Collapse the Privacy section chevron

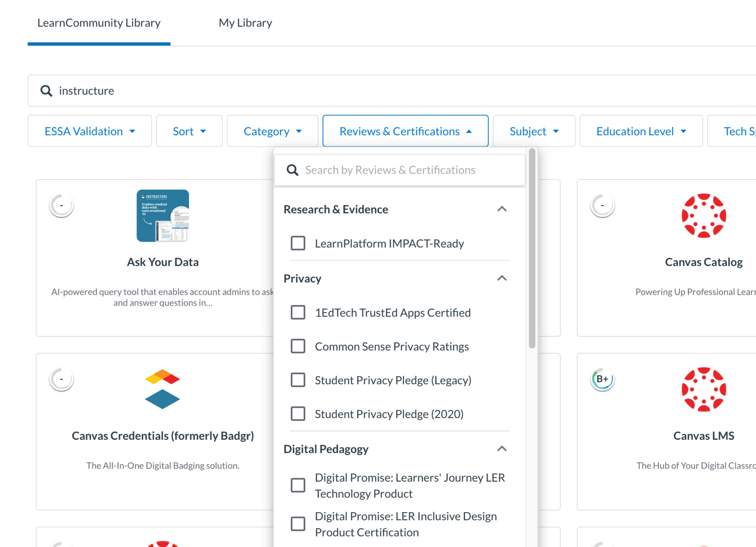pos(502,278)
